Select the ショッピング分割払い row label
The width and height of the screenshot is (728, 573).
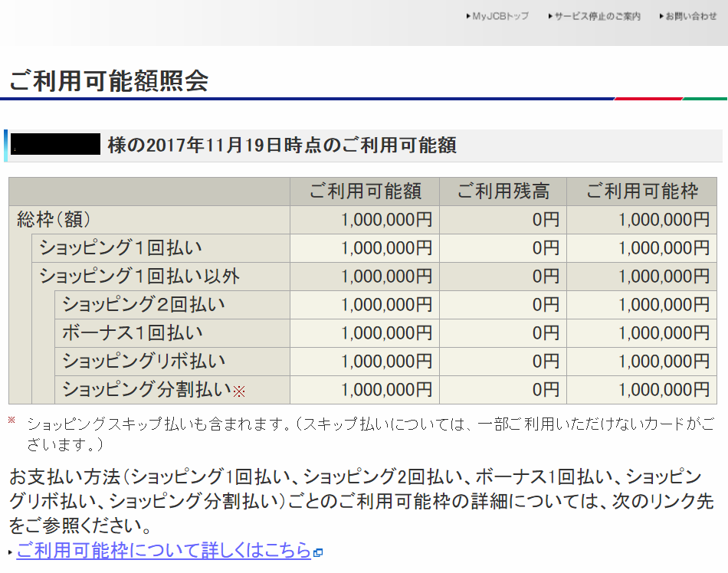[146, 389]
